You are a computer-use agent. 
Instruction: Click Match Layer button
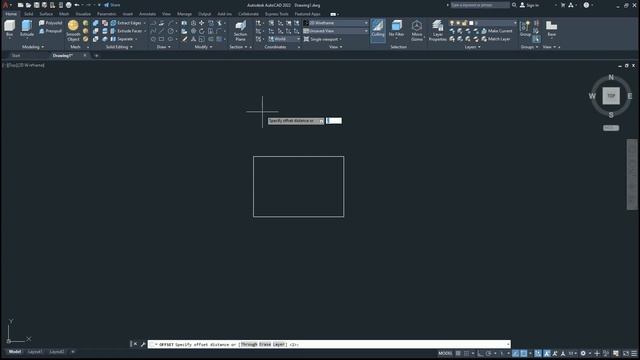pyautogui.click(x=496, y=39)
